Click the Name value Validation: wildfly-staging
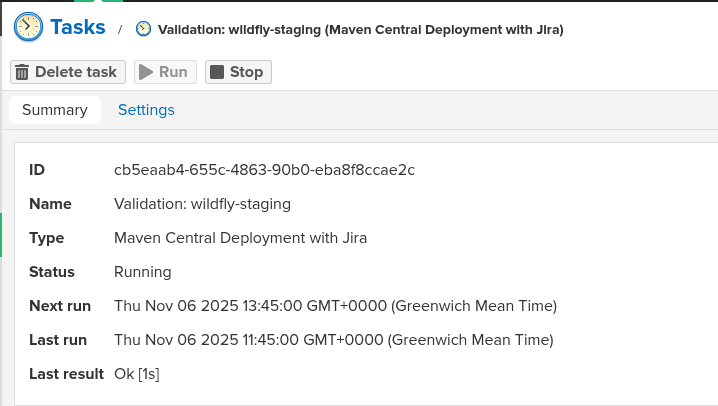Viewport: 718px width, 406px height. pos(202,204)
